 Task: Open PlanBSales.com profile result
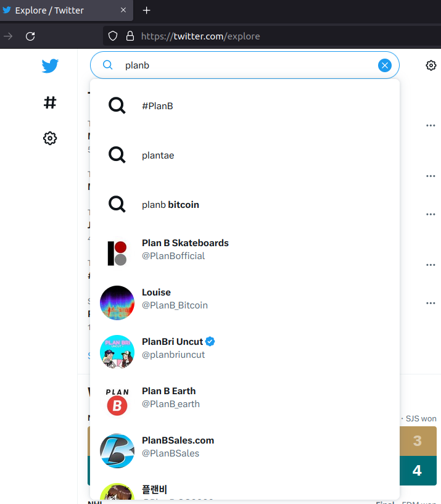[x=245, y=451]
